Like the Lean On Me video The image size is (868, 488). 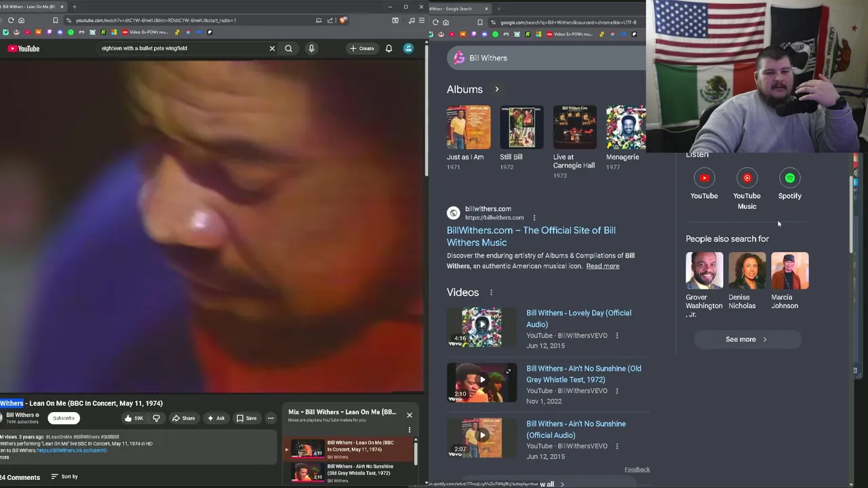[134, 418]
